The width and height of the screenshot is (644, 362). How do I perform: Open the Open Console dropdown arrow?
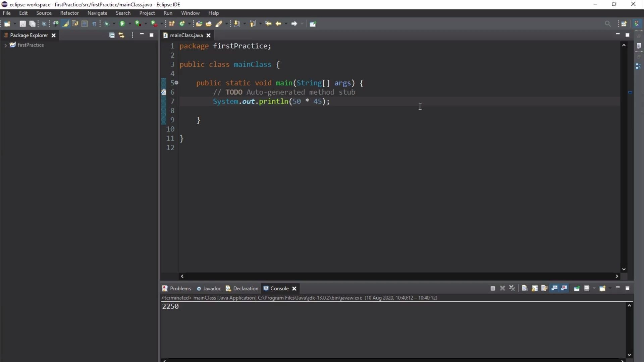click(610, 288)
